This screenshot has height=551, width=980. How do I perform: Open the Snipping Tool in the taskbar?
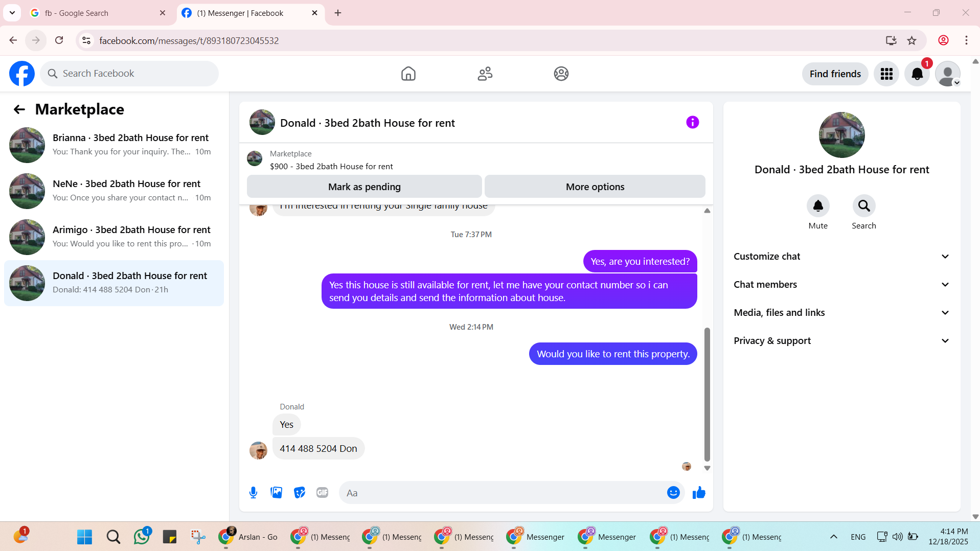[198, 537]
